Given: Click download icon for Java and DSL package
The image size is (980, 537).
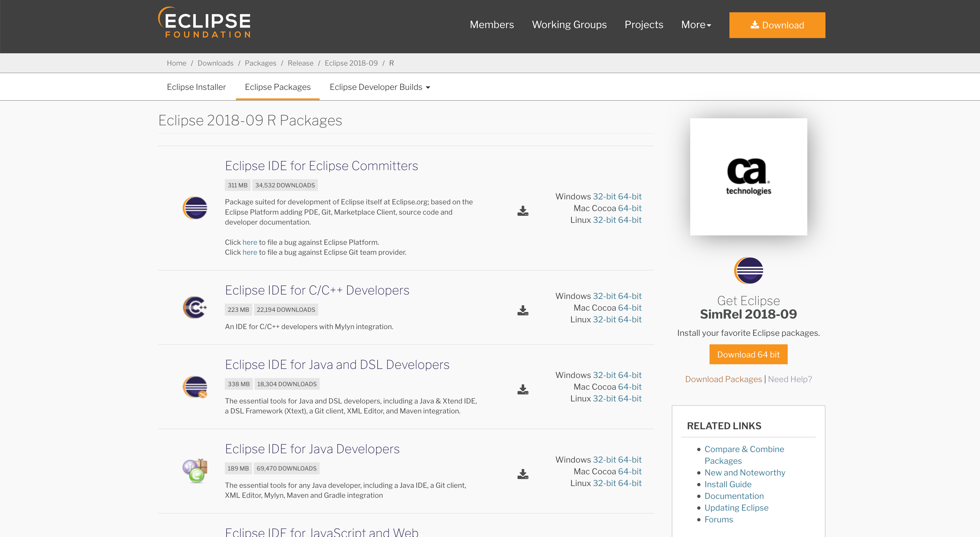Looking at the screenshot, I should (x=523, y=389).
